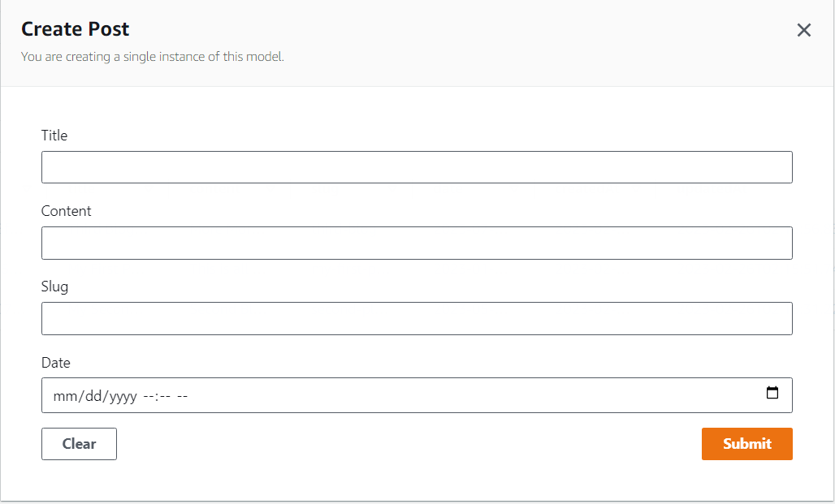Screen dimensions: 835x504
Task: Submit the new post form
Action: [x=746, y=444]
